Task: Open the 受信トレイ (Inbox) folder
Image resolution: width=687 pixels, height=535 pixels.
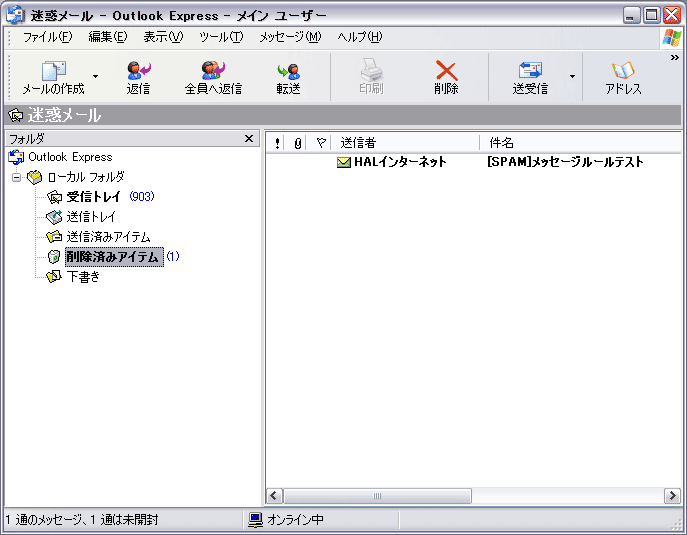Action: click(93, 197)
